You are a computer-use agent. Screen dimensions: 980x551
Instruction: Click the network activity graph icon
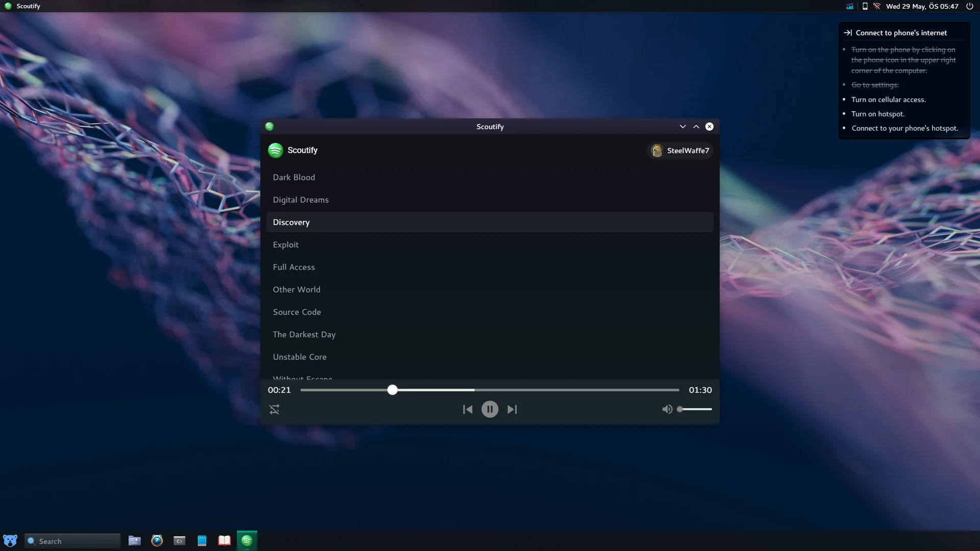click(x=849, y=6)
